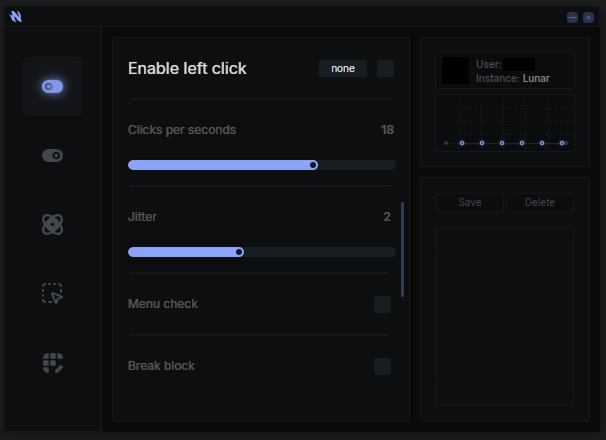Open the left clicker sidebar tab
The image size is (606, 440).
(x=52, y=86)
